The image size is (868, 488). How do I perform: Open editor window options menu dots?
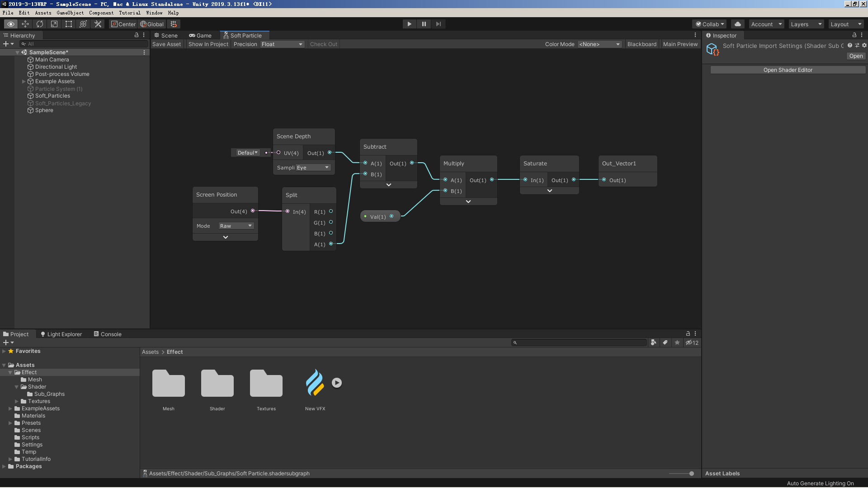(695, 35)
